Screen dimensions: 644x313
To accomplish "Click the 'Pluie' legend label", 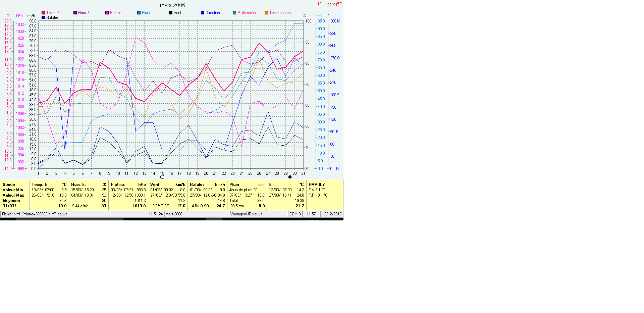I will pyautogui.click(x=146, y=13).
